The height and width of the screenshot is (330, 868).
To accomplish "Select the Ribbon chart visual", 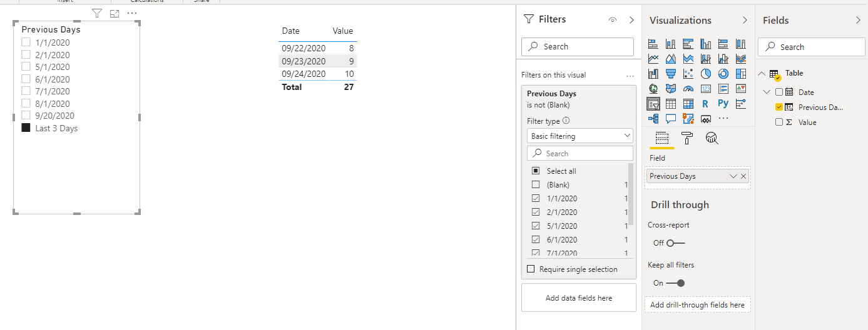I will (x=741, y=59).
